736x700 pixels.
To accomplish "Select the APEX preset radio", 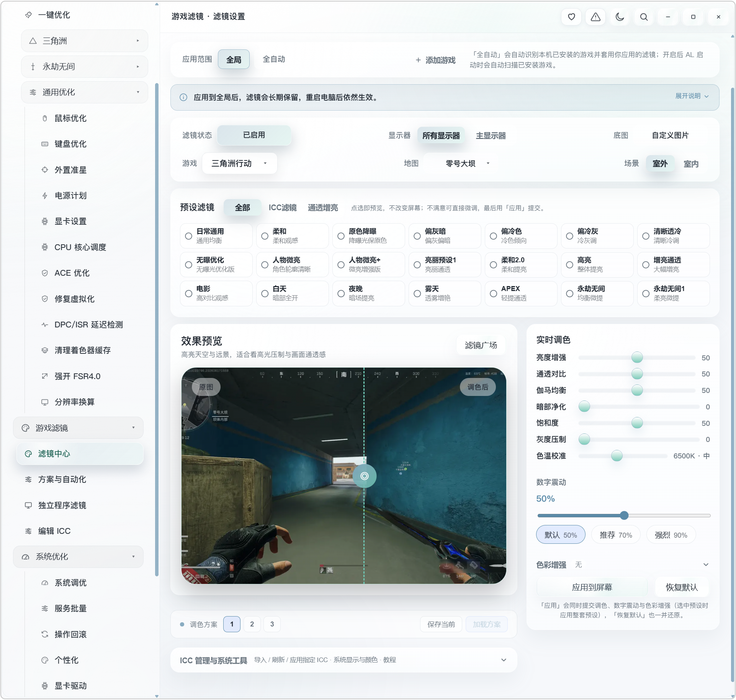I will click(493, 293).
